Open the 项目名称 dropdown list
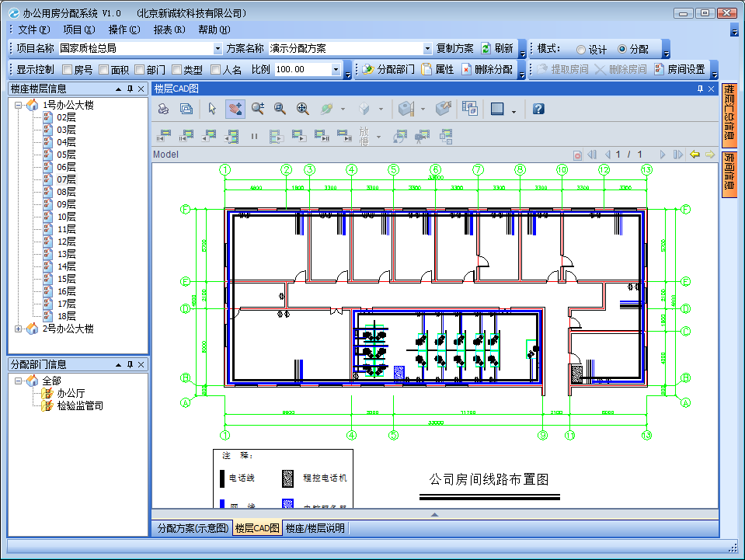 [218, 49]
